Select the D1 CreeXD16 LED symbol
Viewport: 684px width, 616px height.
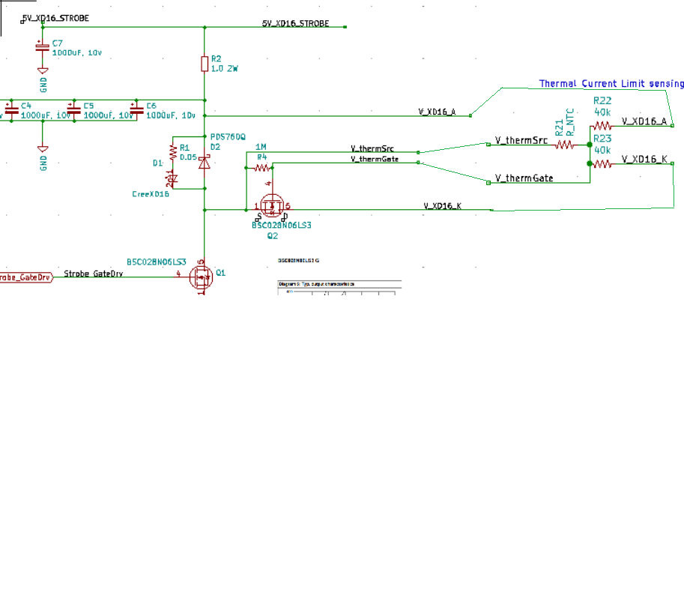coord(172,178)
